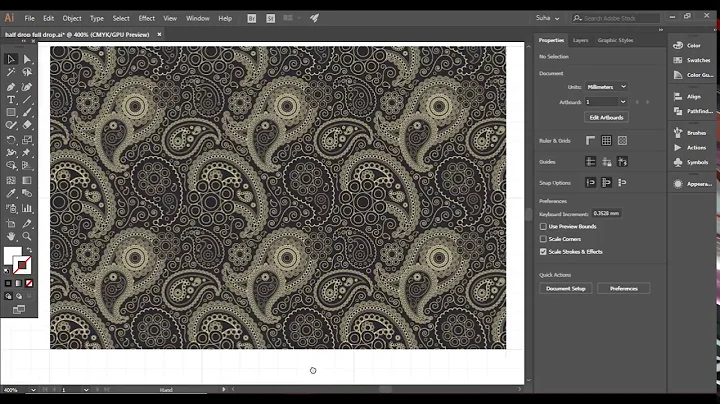Open the Units dropdown showing Millimeters

pos(606,86)
